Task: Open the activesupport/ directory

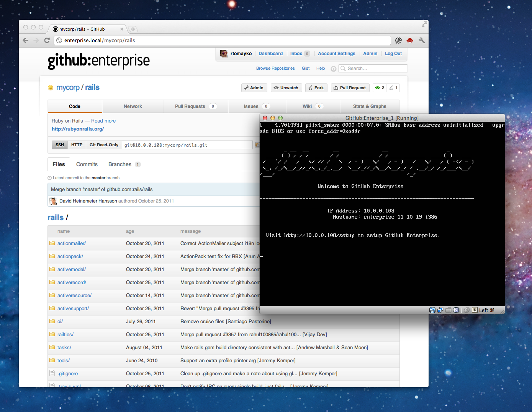Action: [73, 308]
